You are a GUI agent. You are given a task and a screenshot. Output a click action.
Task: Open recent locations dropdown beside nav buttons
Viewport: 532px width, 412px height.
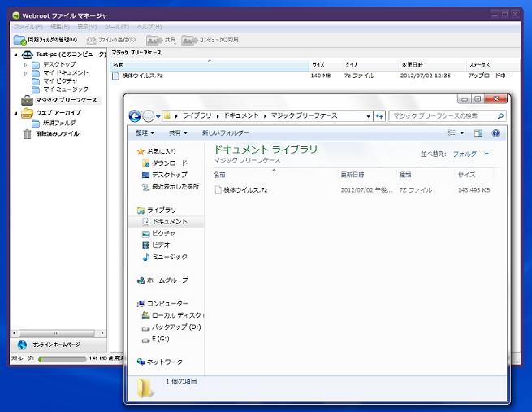click(158, 116)
